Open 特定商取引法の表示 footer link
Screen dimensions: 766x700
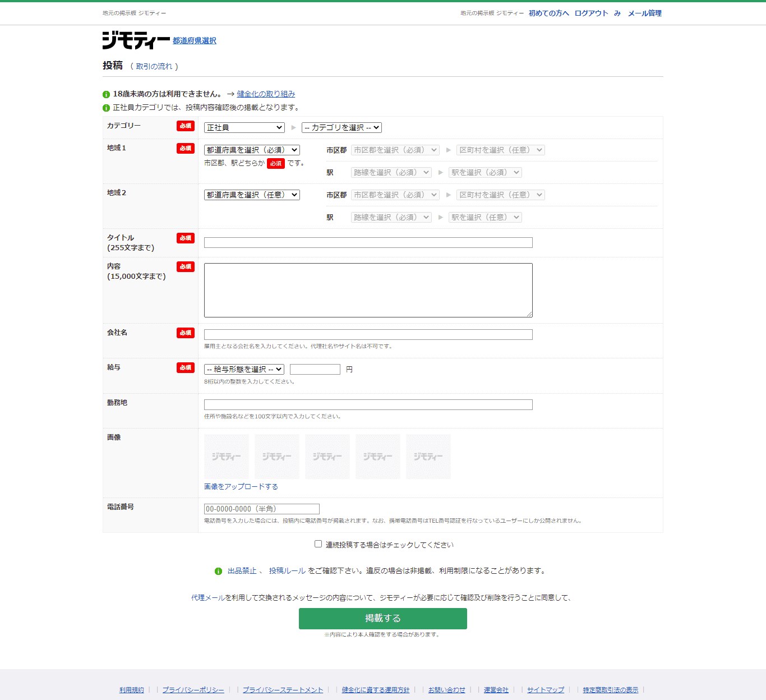611,690
